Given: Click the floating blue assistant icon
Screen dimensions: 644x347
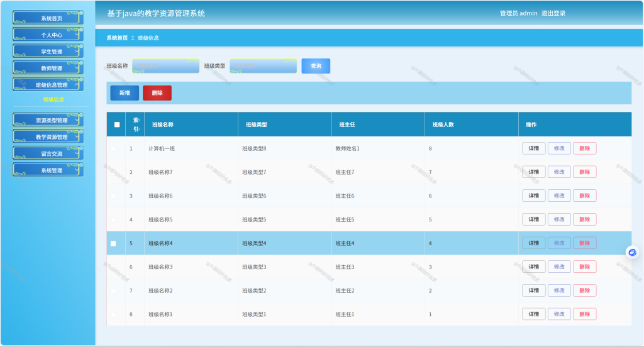Looking at the screenshot, I should pos(632,252).
